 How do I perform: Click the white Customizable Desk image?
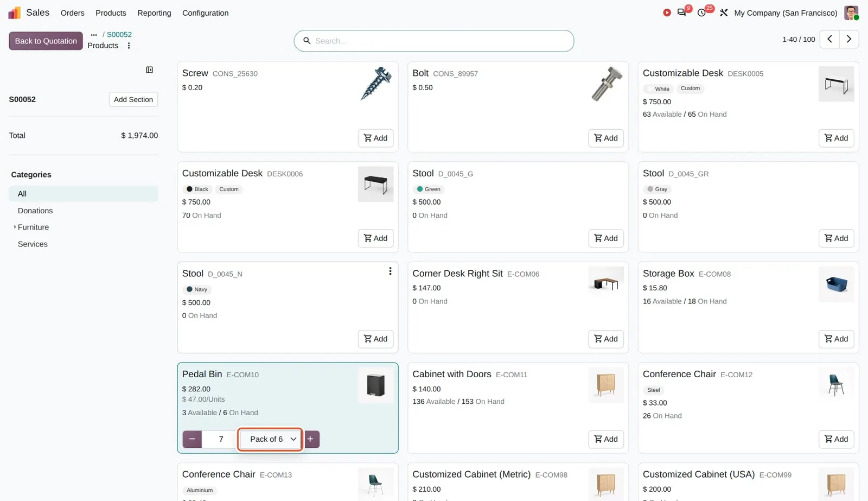(x=836, y=84)
